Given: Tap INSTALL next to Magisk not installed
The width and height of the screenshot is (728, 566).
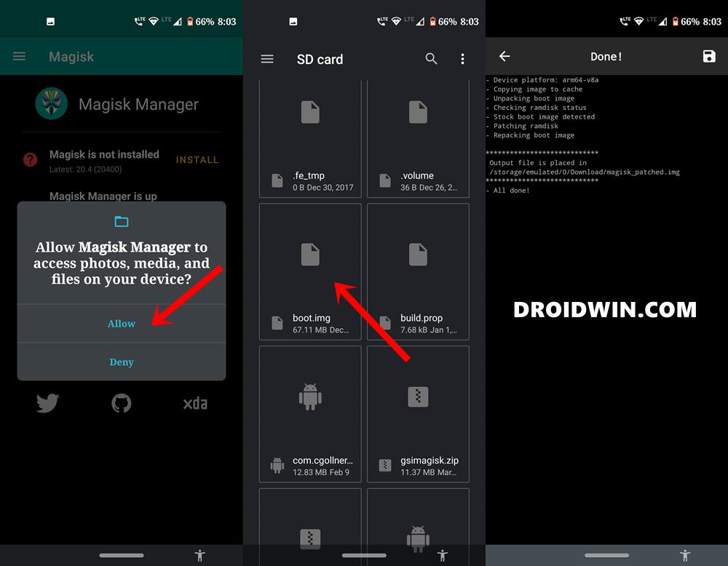Looking at the screenshot, I should coord(197,159).
